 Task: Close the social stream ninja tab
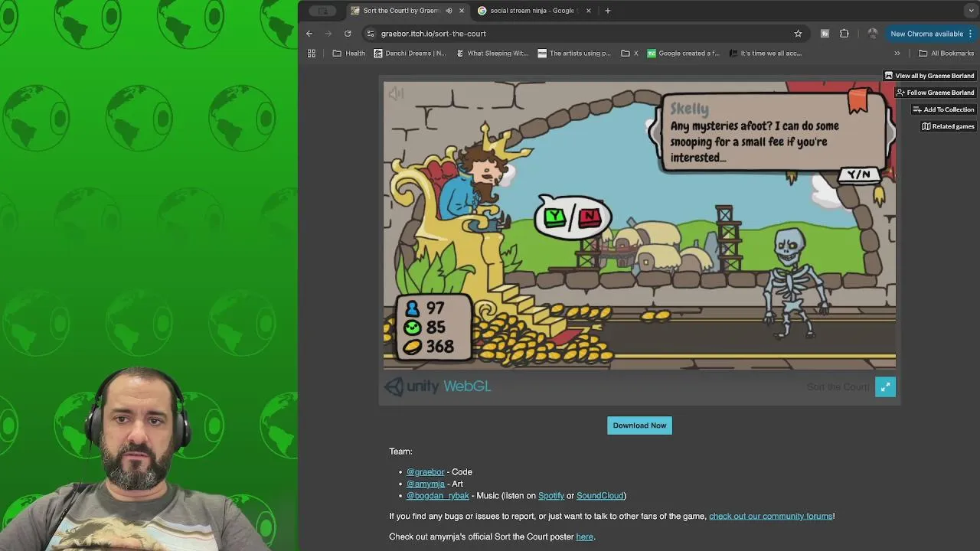tap(589, 11)
